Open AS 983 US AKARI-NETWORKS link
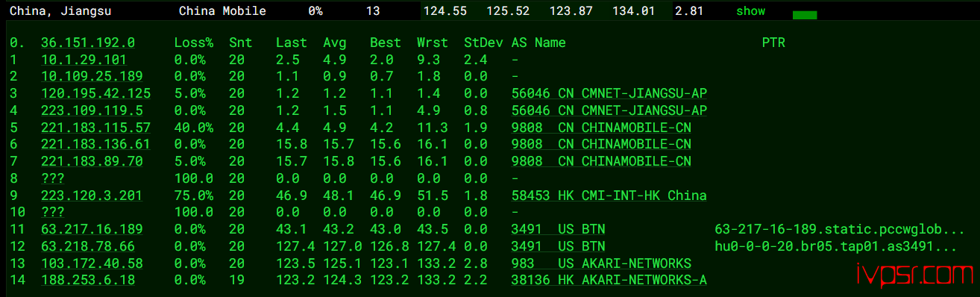Viewport: 980px width, 297px height. pyautogui.click(x=601, y=263)
